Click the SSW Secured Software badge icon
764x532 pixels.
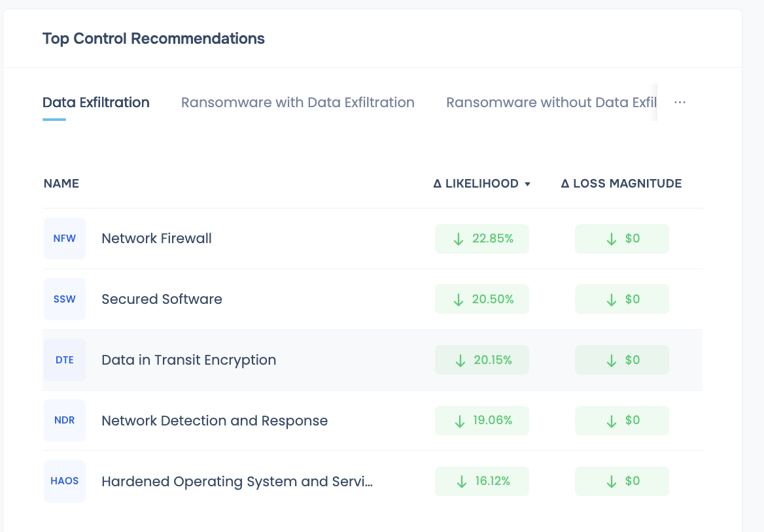click(65, 299)
